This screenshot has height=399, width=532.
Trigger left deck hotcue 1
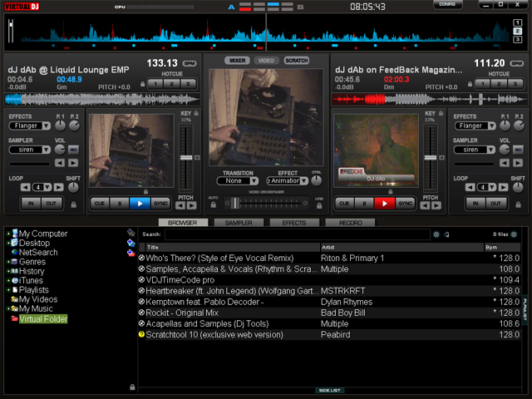(x=155, y=84)
